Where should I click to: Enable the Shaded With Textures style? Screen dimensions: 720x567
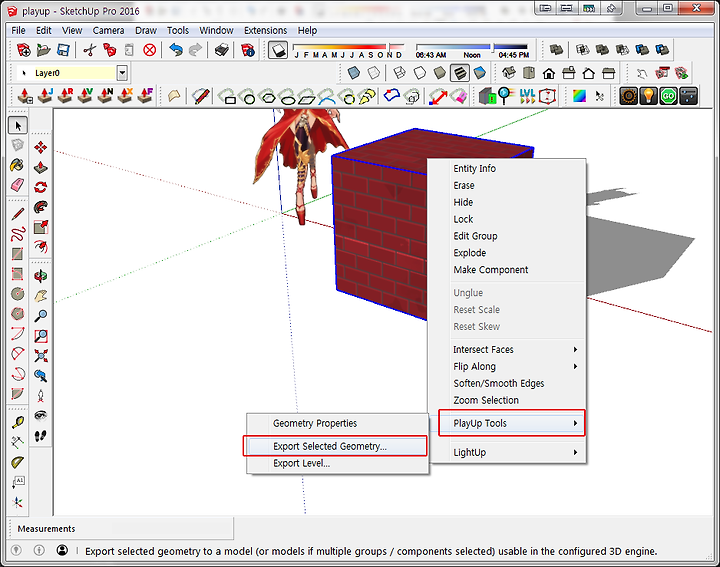click(x=460, y=73)
